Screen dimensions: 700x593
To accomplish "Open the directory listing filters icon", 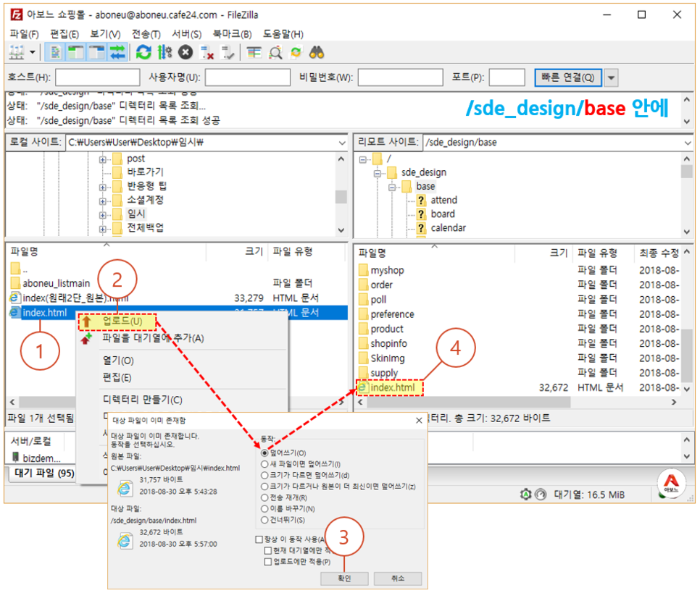I will click(254, 53).
